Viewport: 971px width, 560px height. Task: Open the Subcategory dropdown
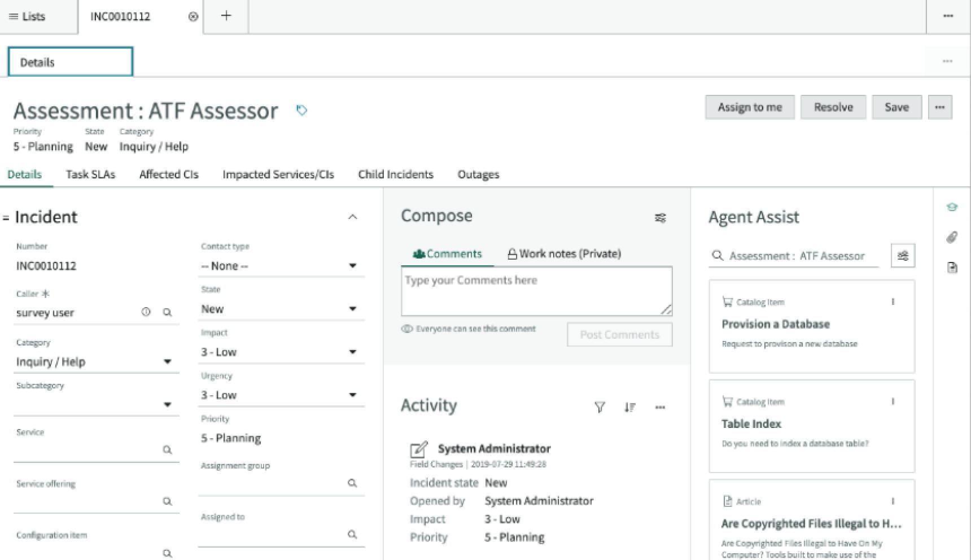coord(168,404)
